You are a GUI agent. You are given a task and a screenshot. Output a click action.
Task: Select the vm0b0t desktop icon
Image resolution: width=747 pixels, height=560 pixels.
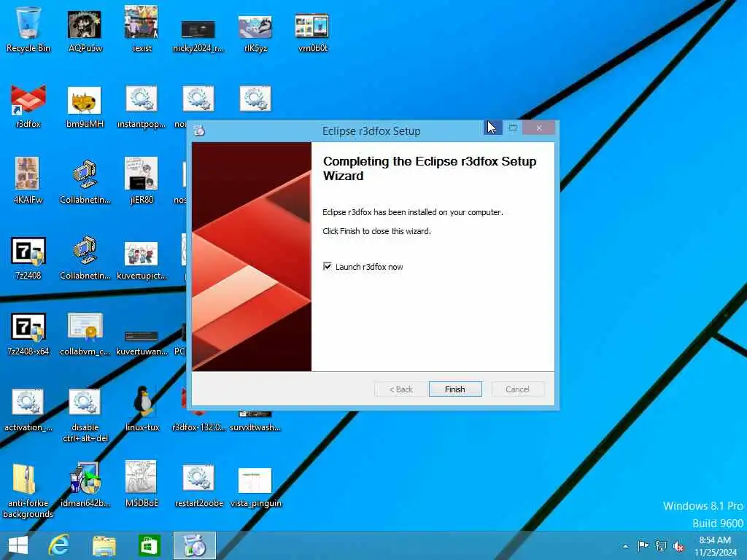pos(312,32)
